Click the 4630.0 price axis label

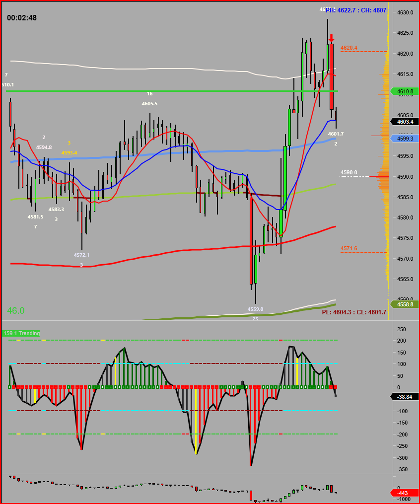[x=405, y=13]
